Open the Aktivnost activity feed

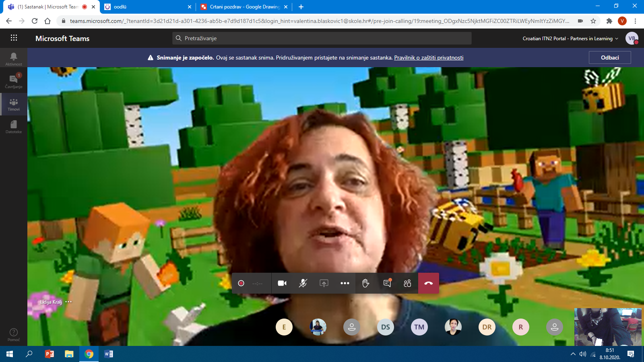coord(14,59)
